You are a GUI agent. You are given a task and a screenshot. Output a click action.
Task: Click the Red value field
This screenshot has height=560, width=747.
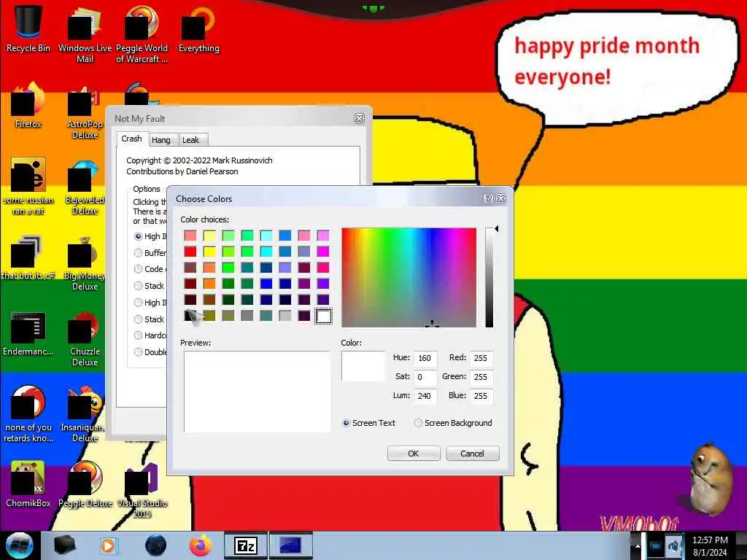481,358
